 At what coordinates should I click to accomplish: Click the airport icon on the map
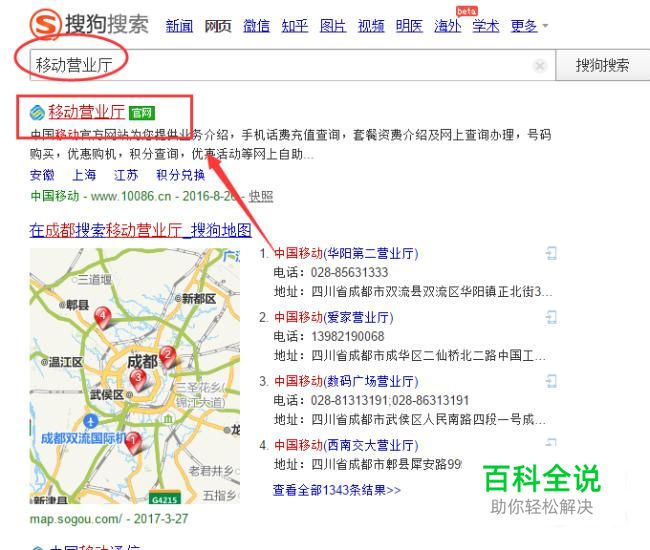[90, 421]
